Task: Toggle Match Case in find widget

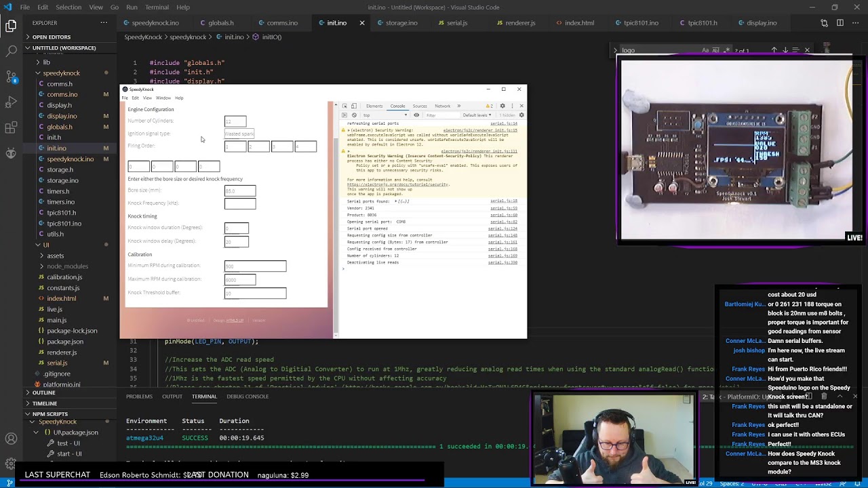Action: coord(705,50)
